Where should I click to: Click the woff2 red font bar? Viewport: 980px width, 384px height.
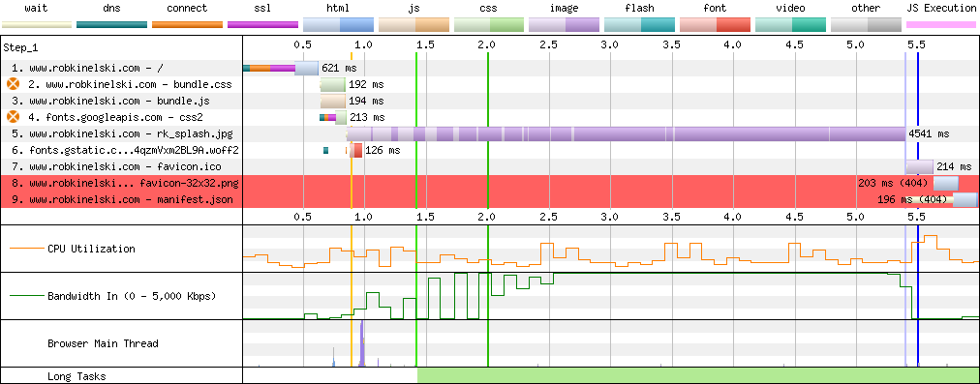(355, 150)
